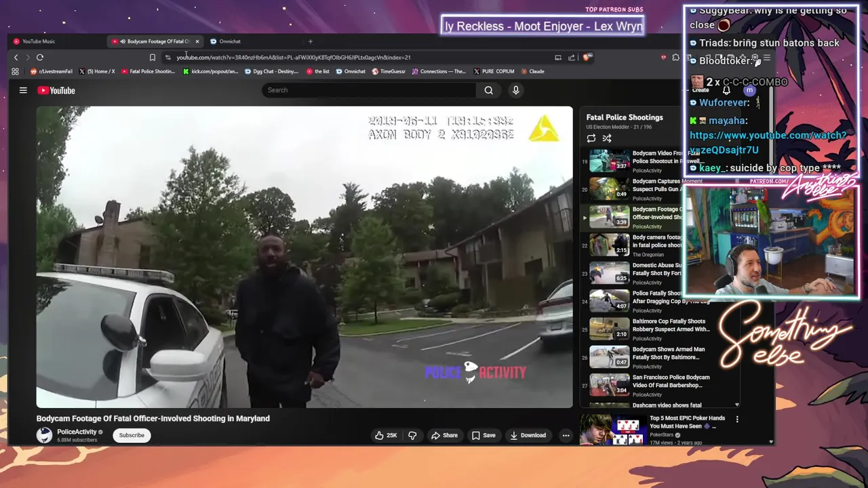This screenshot has width=868, height=488.
Task: Open PoliceActivity channel avatar
Action: point(44,435)
